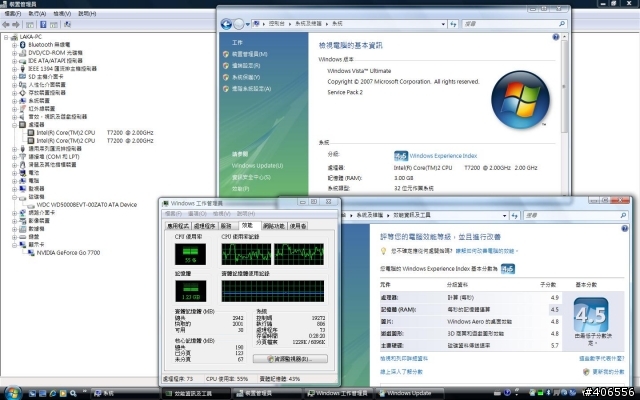The height and width of the screenshot is (400, 640).
Task: Open the help icon in System window
Action: pyautogui.click(x=556, y=37)
